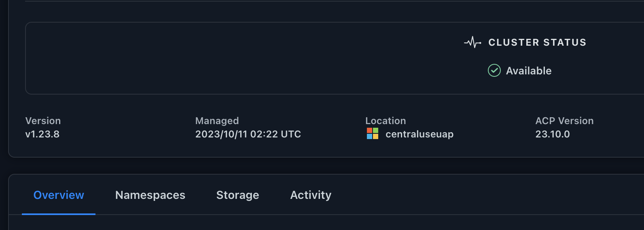Click the green Available checkmark icon
The width and height of the screenshot is (644, 230).
tap(494, 71)
